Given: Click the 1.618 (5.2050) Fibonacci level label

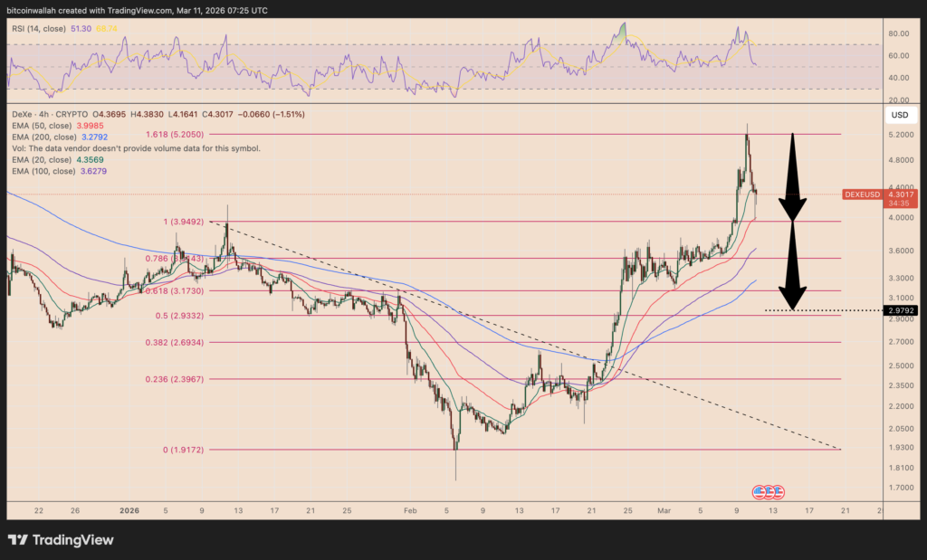Looking at the screenshot, I should 173,133.
